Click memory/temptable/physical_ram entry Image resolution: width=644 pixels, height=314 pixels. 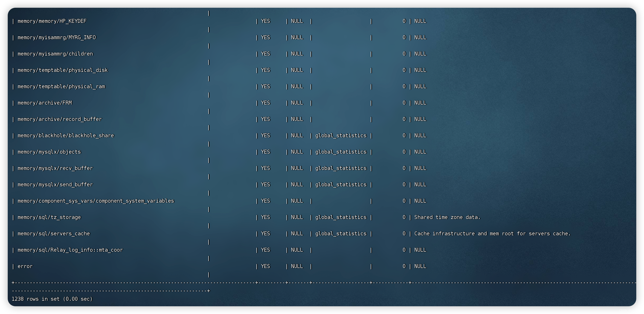point(61,86)
